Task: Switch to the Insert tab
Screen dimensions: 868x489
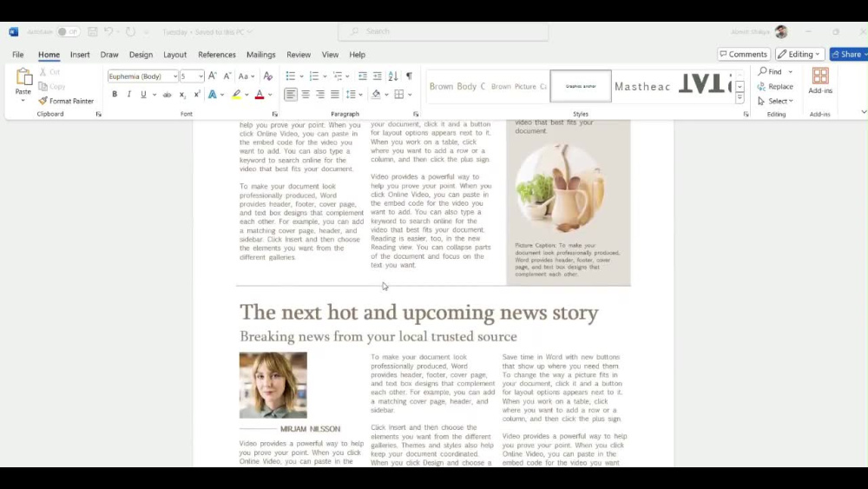Action: point(80,54)
